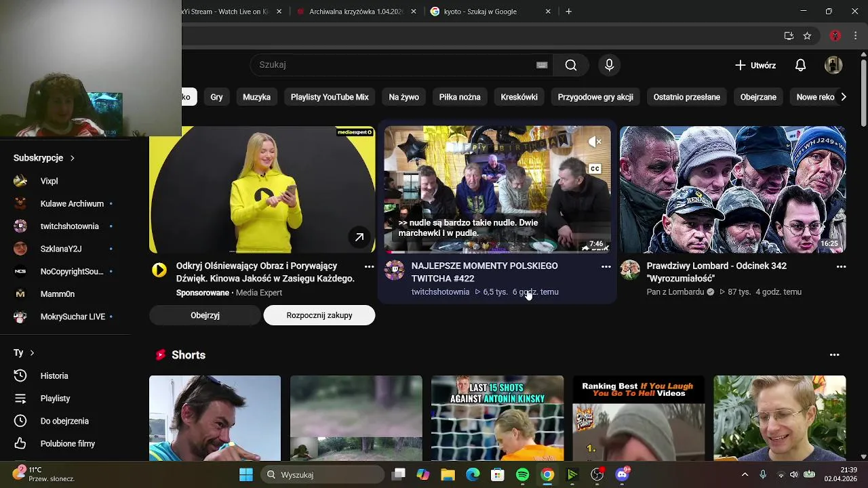Open YouTube notifications bell
The height and width of the screenshot is (488, 868).
tap(800, 65)
